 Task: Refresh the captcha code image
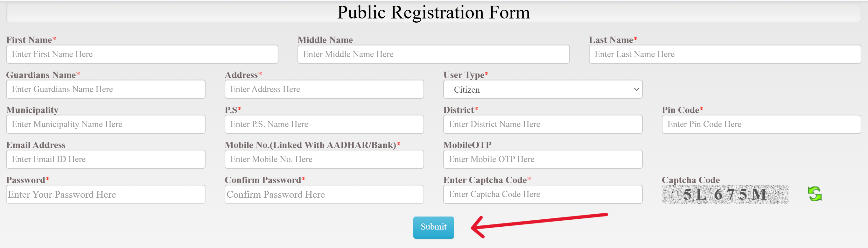[x=815, y=195]
